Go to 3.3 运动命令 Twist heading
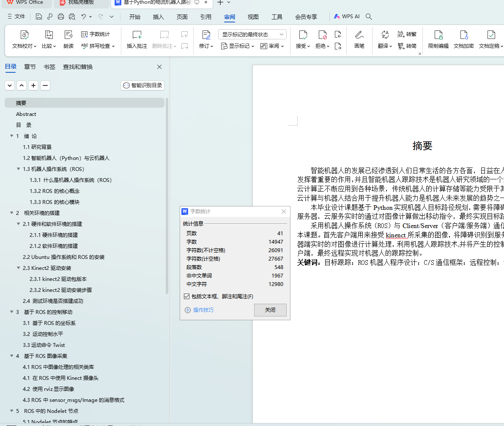Viewport: 504px width, 426px height. pyautogui.click(x=44, y=345)
